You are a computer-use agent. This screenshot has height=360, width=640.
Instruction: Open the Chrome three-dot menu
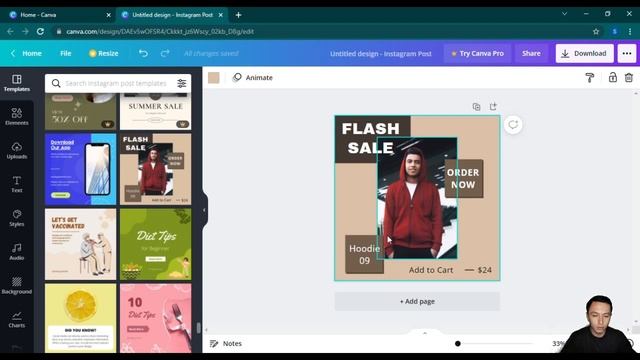pos(630,31)
